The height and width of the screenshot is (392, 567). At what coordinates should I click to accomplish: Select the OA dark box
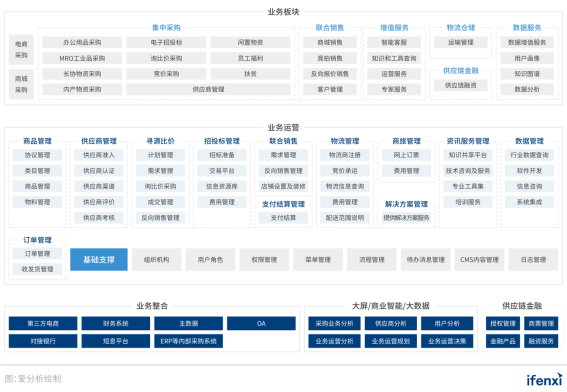click(261, 323)
